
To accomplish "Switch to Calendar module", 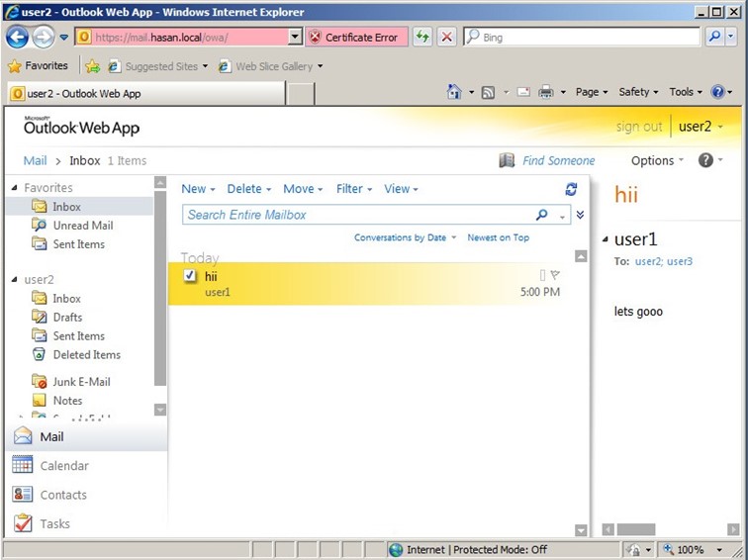I will 86,466.
